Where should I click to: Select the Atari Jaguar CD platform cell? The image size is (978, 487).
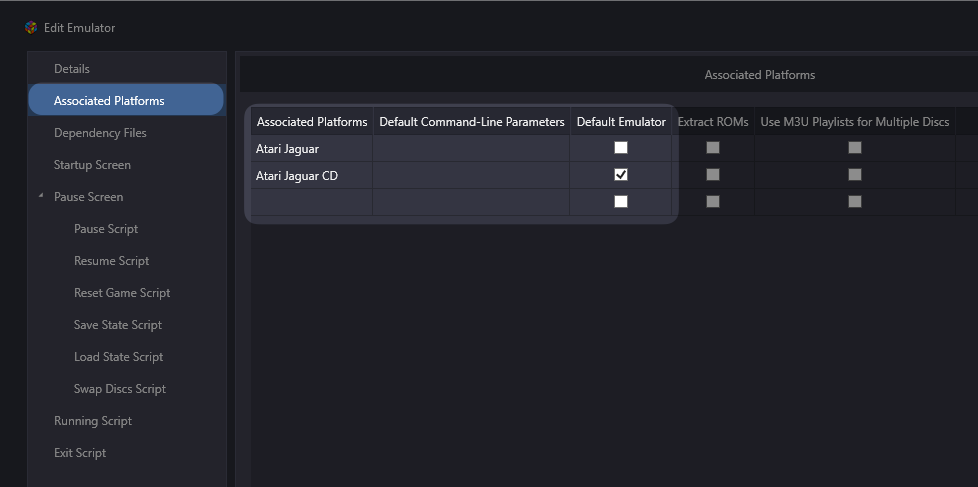[x=312, y=176]
